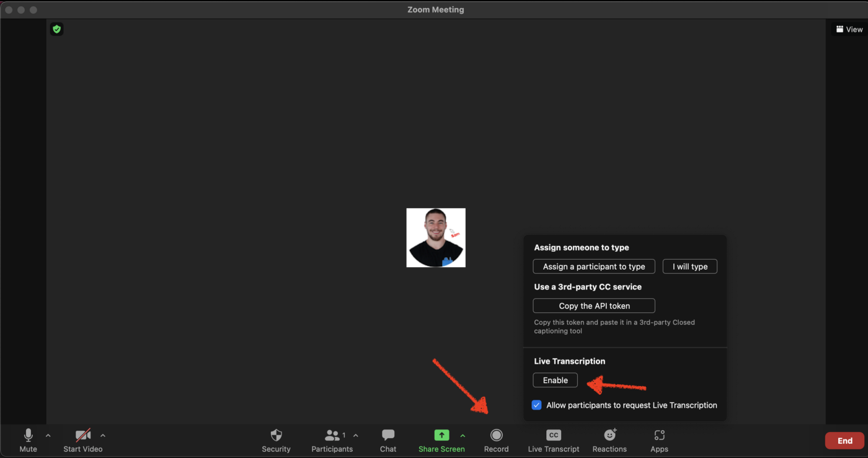
Task: Uncheck Allow participants to request Live Transcription
Action: point(537,405)
